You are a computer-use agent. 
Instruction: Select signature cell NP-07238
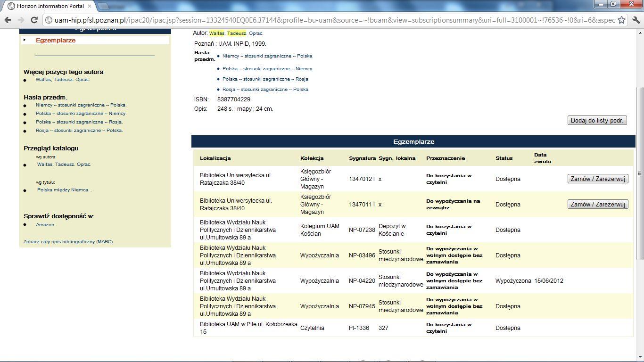pyautogui.click(x=362, y=230)
